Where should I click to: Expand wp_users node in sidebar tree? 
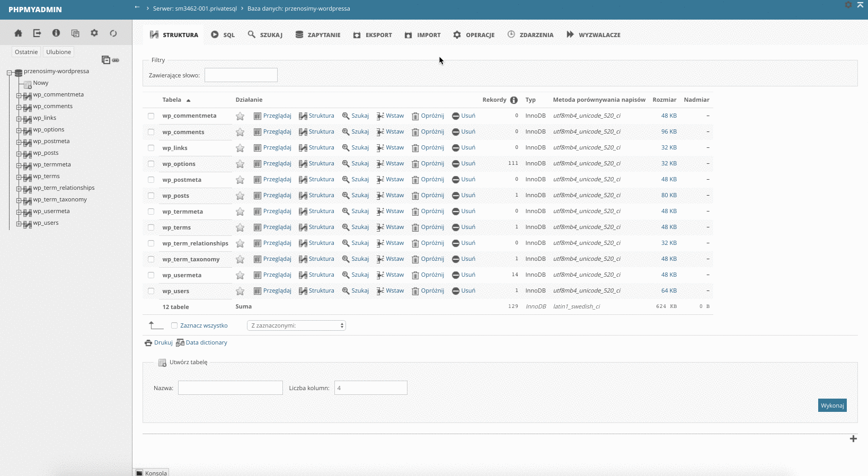(x=19, y=224)
